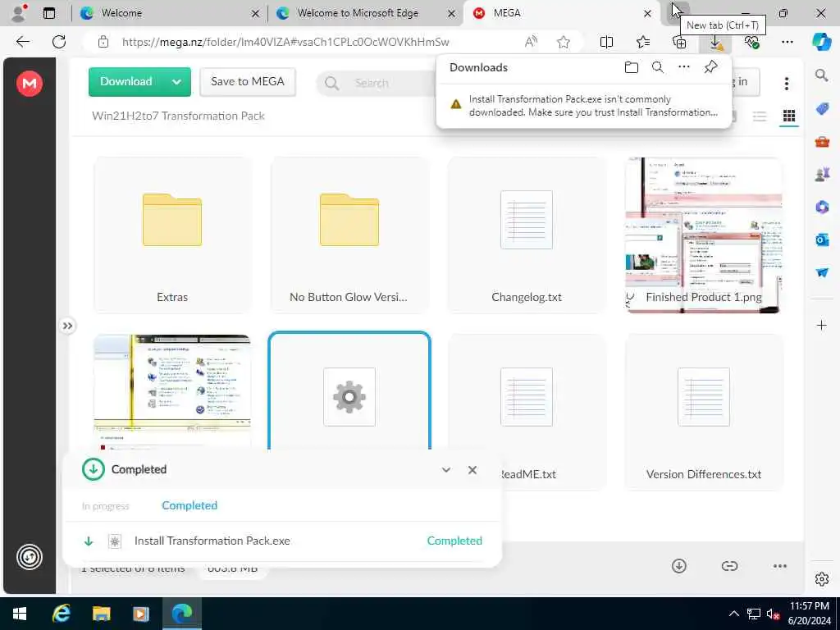Open the MEGA three-dot options menu

coord(786,83)
